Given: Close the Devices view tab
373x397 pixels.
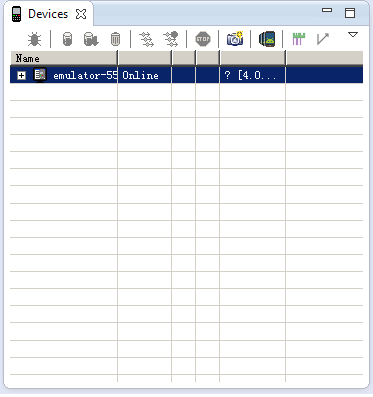Looking at the screenshot, I should [x=81, y=14].
